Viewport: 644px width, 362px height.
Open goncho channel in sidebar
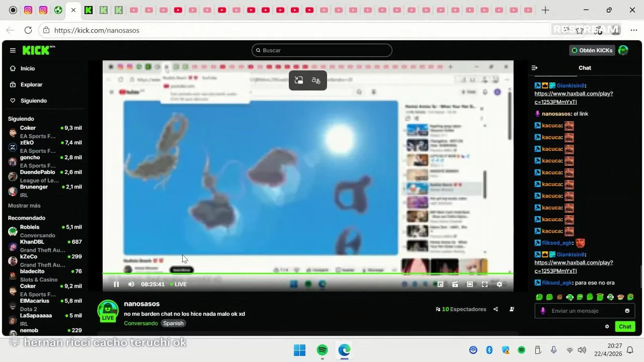pyautogui.click(x=45, y=161)
